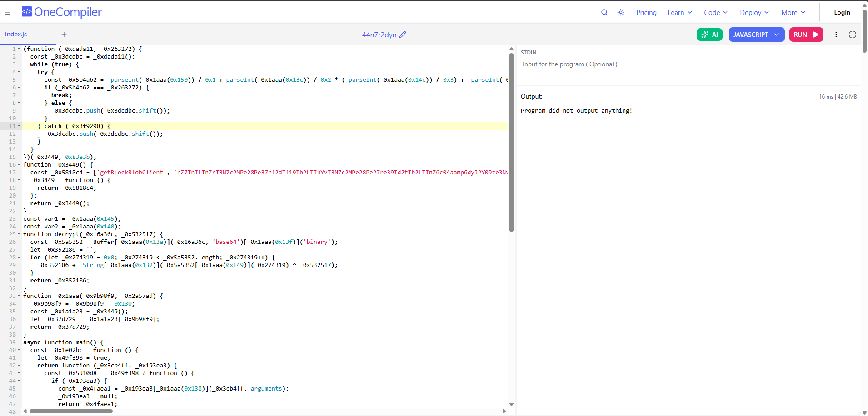The height and width of the screenshot is (416, 868).
Task: Collapse fold arrow at line 44
Action: click(19, 381)
